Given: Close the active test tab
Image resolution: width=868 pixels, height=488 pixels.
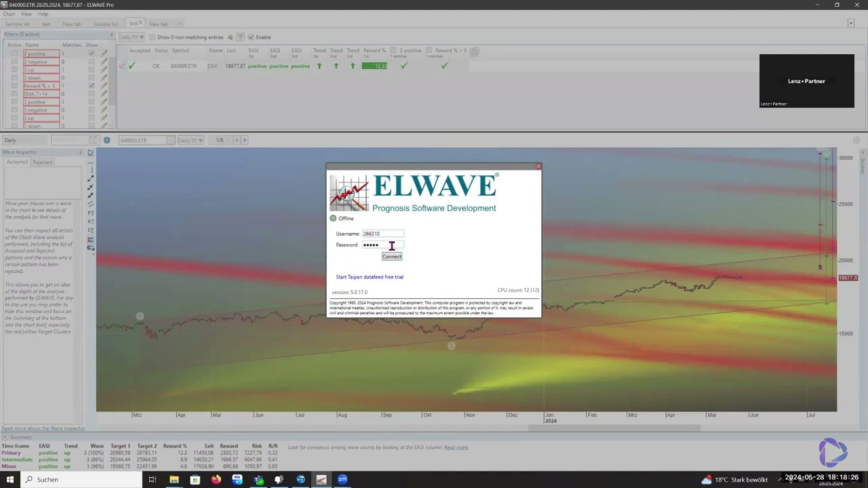Looking at the screenshot, I should coord(140,23).
